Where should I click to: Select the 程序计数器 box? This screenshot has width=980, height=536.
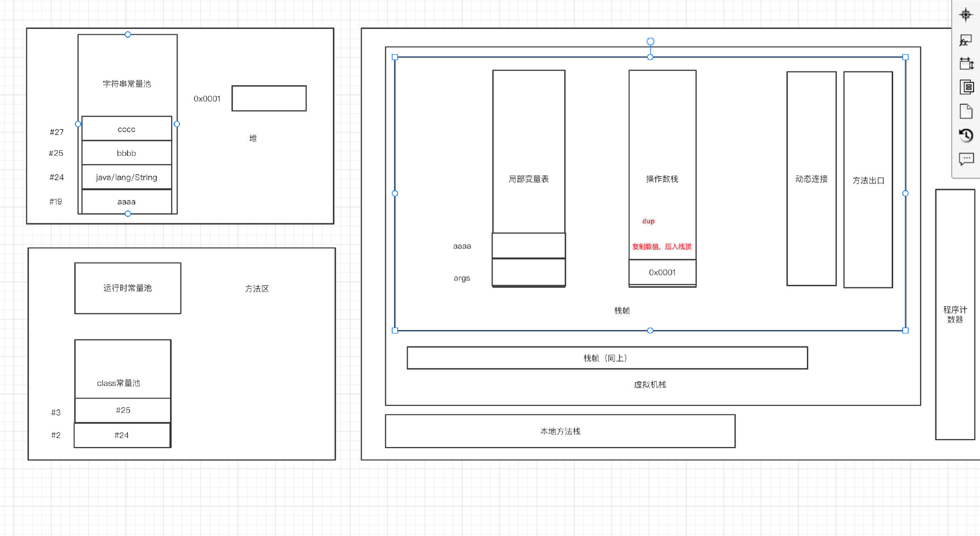(955, 314)
